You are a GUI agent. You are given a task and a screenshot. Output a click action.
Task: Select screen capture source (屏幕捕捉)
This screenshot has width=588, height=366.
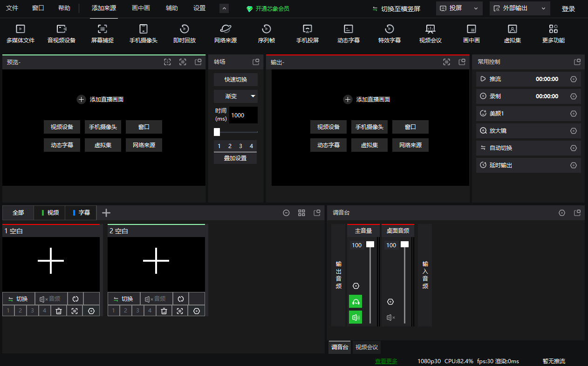(x=103, y=34)
